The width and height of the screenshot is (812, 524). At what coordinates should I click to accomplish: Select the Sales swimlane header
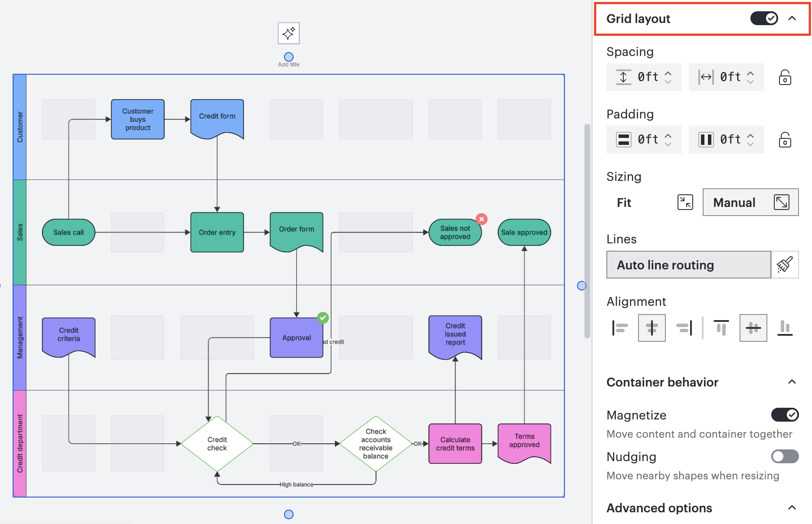point(20,233)
